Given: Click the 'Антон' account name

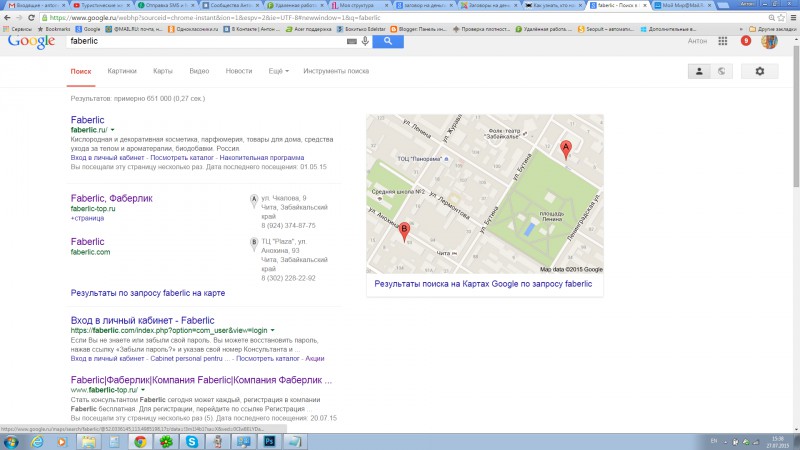Looking at the screenshot, I should [697, 41].
